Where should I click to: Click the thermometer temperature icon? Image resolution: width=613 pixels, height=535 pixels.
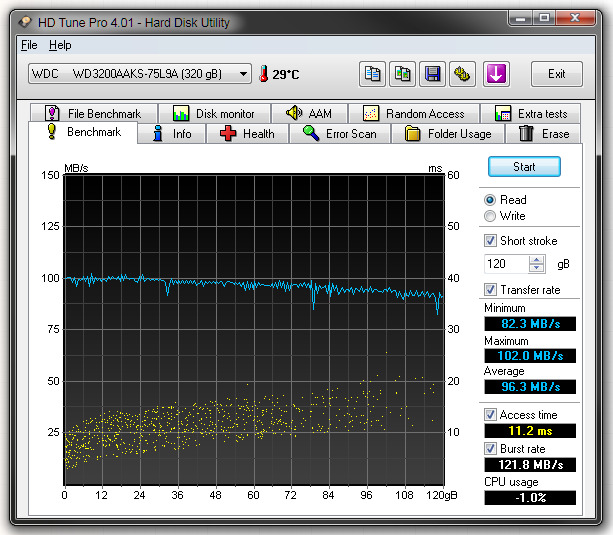coord(264,74)
